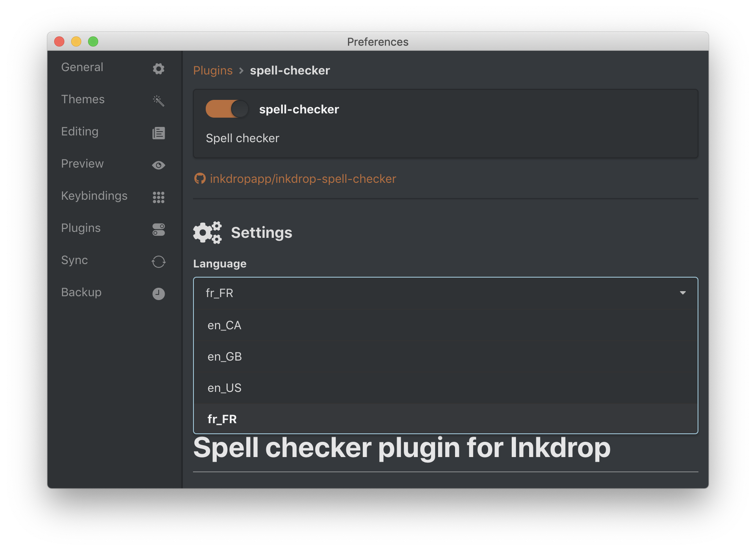Click the Themes magic wand icon

pyautogui.click(x=158, y=100)
